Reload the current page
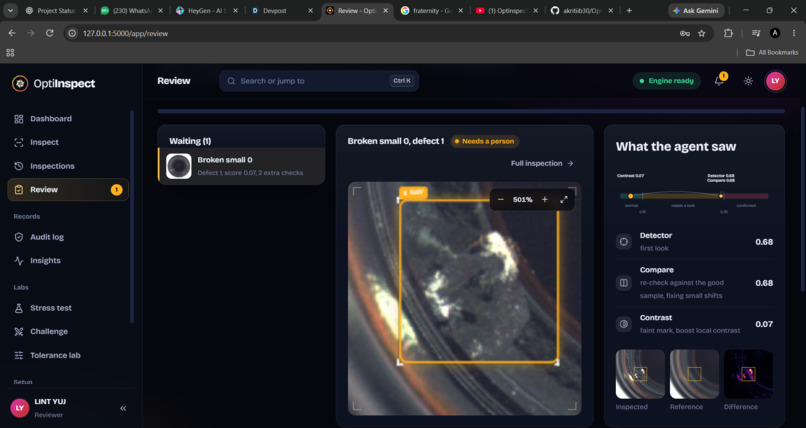Viewport: 806px width, 428px height. (x=49, y=33)
